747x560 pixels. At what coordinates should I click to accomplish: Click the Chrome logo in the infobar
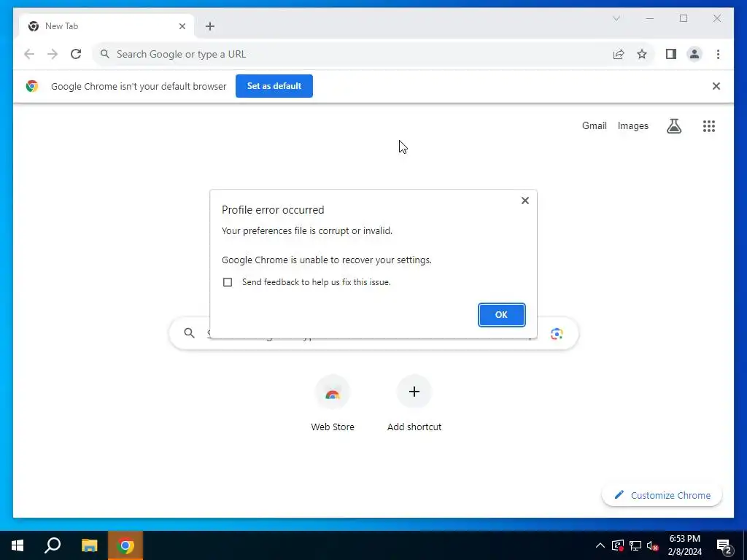pyautogui.click(x=32, y=86)
